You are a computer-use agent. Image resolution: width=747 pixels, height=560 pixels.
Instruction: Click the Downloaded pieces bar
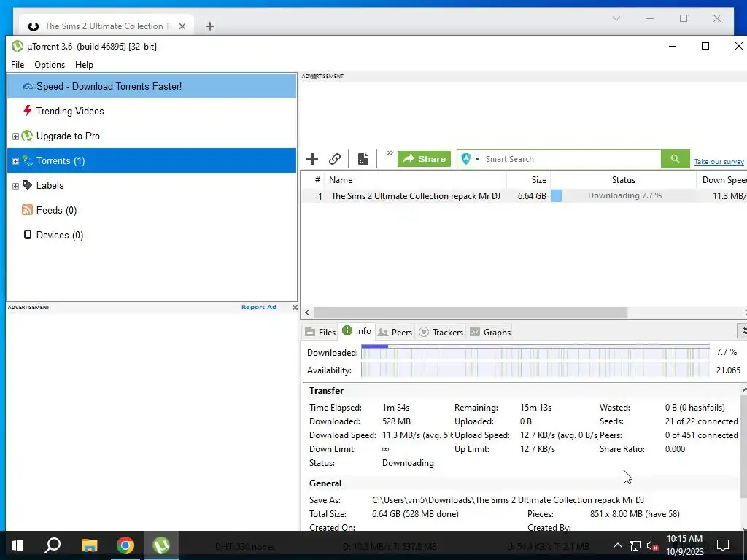coord(535,352)
